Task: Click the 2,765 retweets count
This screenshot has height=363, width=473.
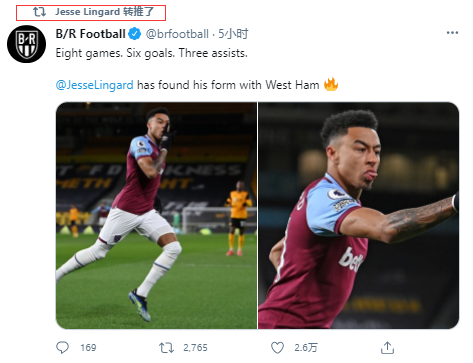Action: (195, 348)
